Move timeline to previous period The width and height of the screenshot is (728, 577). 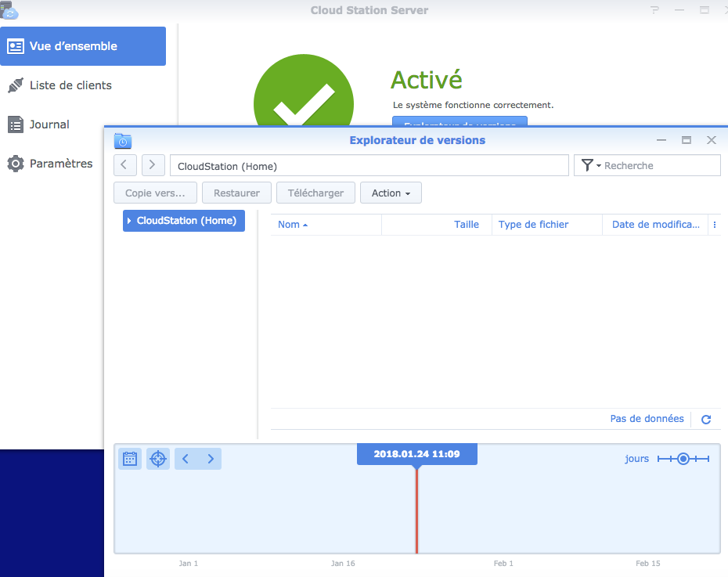186,459
